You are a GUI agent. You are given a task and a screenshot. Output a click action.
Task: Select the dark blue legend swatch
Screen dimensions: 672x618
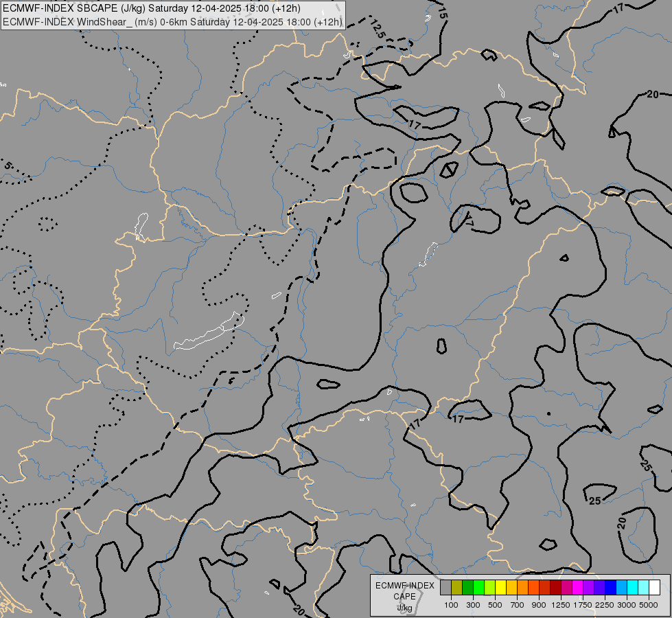pyautogui.click(x=610, y=587)
